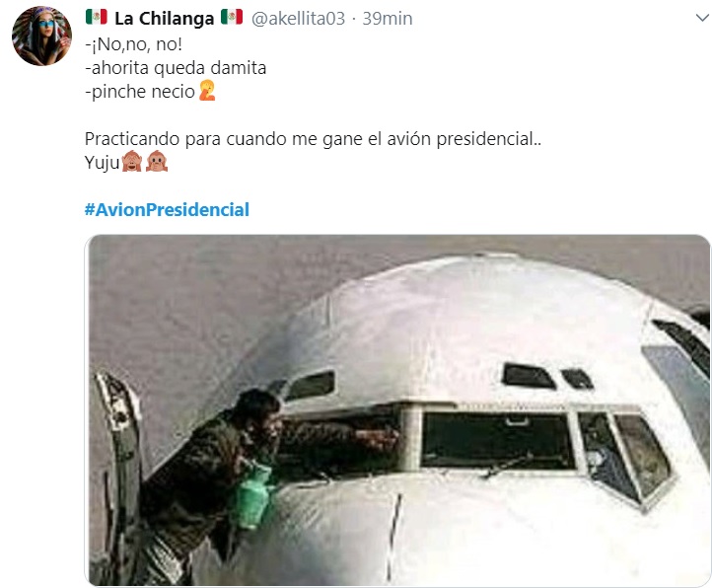This screenshot has height=588, width=712.
Task: Click the text '-ahorita queda damita'
Action: [176, 68]
